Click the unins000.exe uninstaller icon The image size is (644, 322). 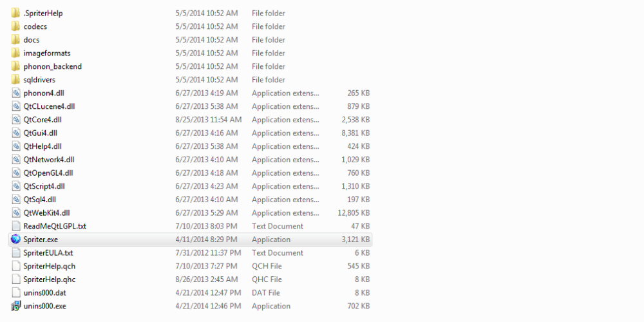pos(15,306)
